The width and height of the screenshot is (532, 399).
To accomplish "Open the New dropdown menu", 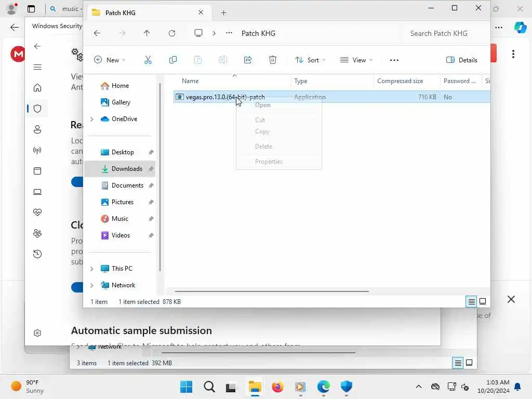I will tap(110, 60).
